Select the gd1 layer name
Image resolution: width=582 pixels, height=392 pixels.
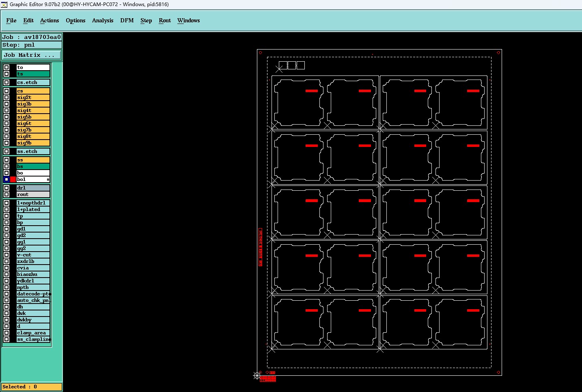[x=33, y=229]
